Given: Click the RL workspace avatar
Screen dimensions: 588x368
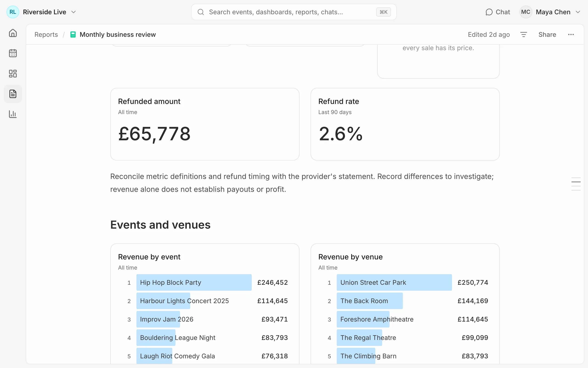Looking at the screenshot, I should pyautogui.click(x=13, y=12).
